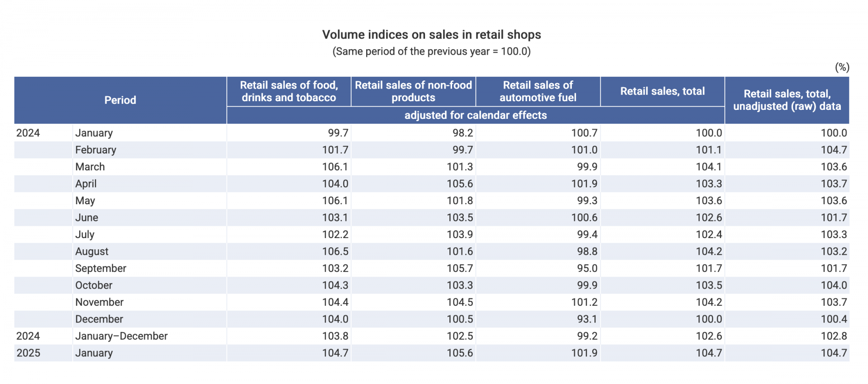Click the food, drinks and tobacco header
Image resolution: width=868 pixels, height=384 pixels.
[x=289, y=91]
